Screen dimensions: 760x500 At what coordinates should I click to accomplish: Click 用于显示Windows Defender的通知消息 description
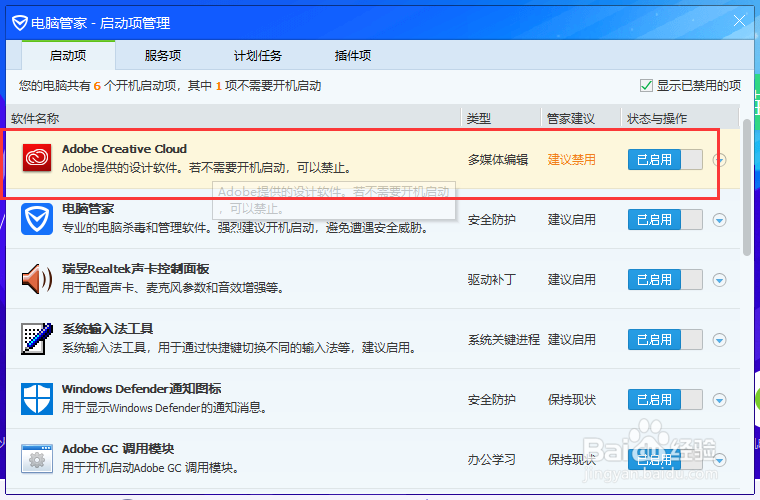pos(165,408)
